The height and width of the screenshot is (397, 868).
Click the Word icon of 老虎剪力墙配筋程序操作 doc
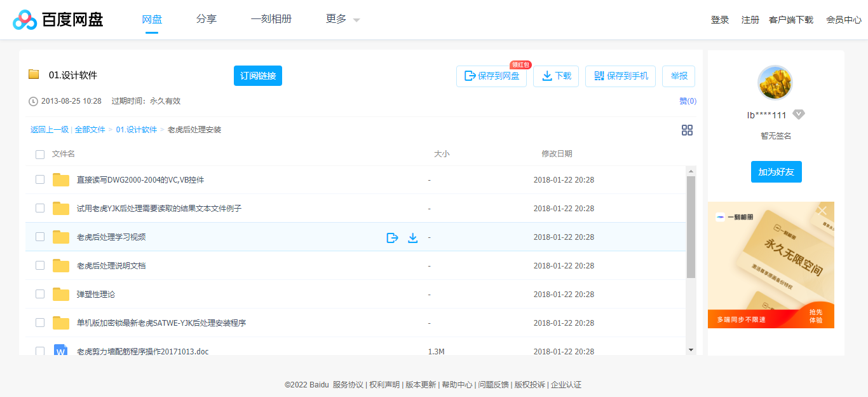tap(60, 351)
